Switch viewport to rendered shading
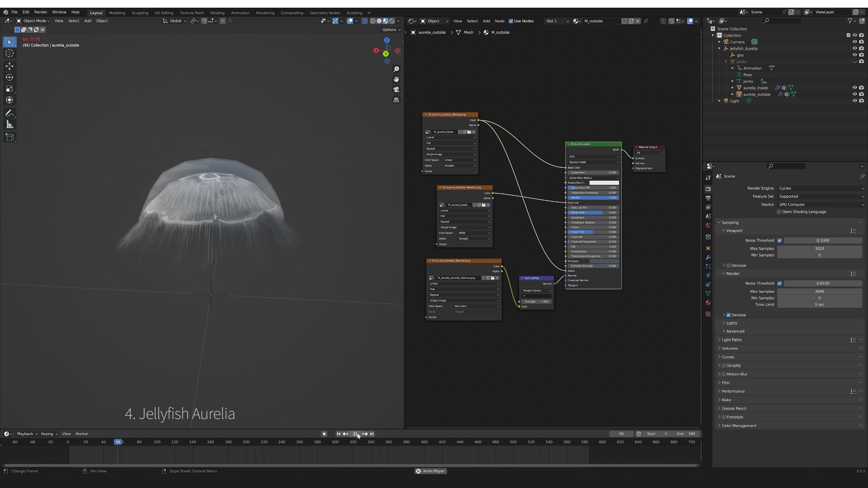Viewport: 868px width, 488px height. pos(392,21)
